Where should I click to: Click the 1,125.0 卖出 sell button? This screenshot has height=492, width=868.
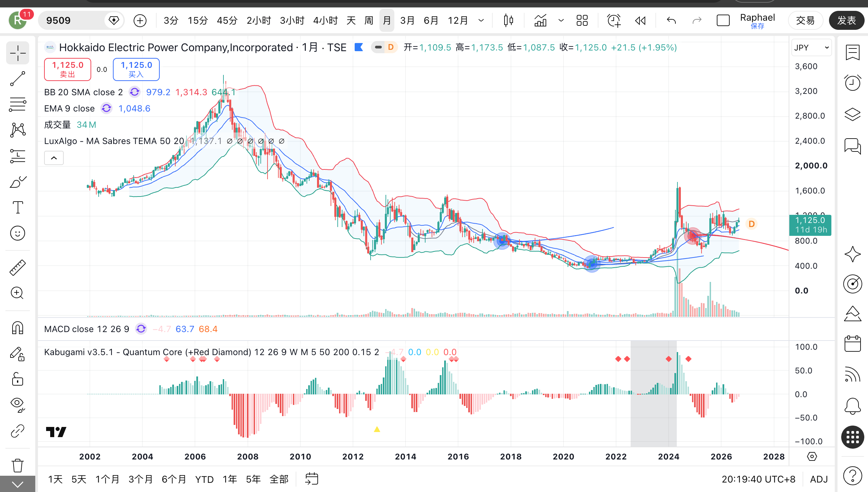[67, 69]
